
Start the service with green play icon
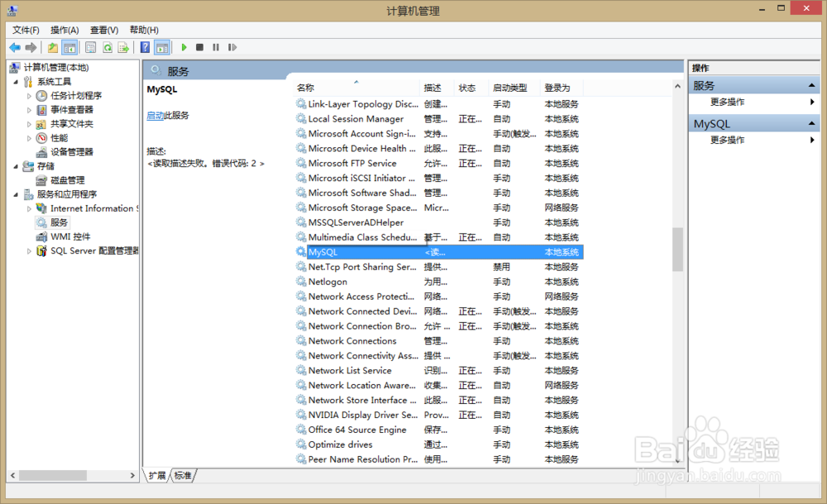tap(184, 47)
